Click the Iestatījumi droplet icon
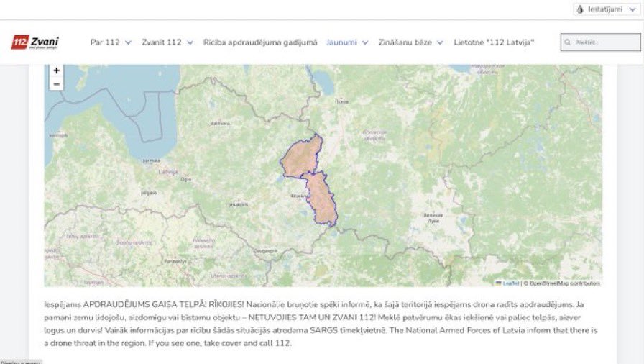This screenshot has width=644, height=364. [x=580, y=9]
